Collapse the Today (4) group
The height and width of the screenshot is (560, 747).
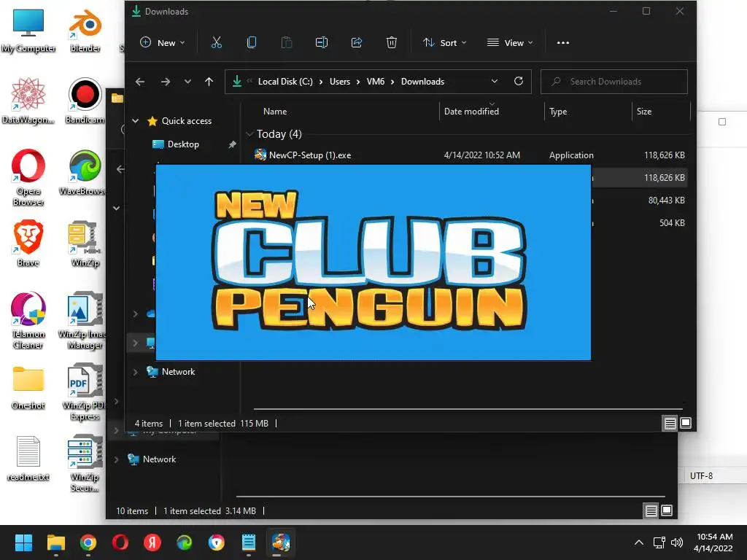coord(249,134)
